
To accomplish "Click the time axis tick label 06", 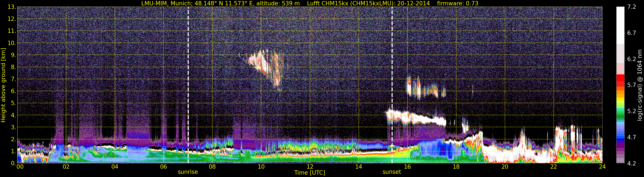I will coord(163,167).
